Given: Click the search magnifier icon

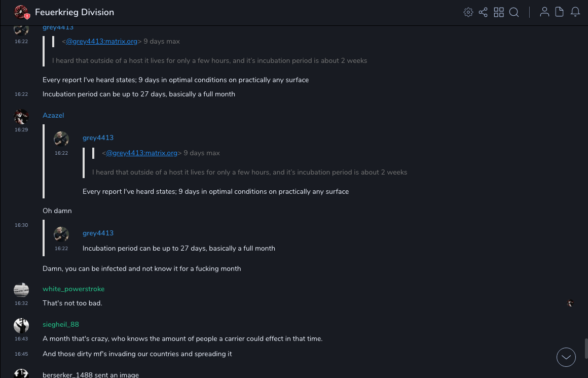Looking at the screenshot, I should [x=514, y=12].
